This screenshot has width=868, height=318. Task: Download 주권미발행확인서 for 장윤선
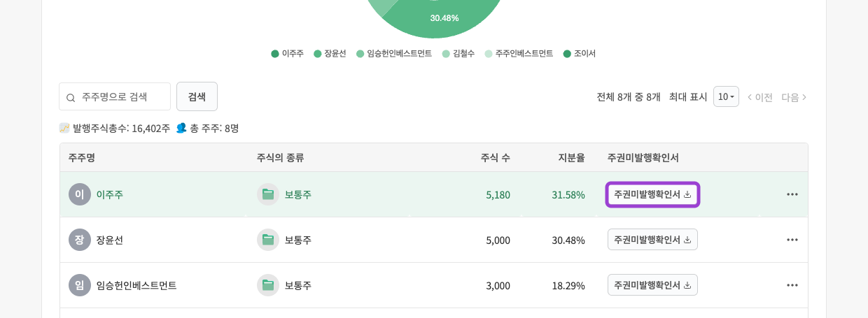pyautogui.click(x=652, y=240)
